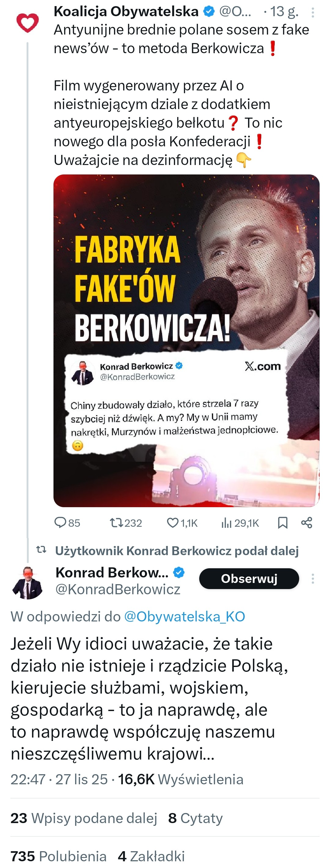Click the reply comment icon showing 85
Screen dimensions: 330x868
point(61,523)
